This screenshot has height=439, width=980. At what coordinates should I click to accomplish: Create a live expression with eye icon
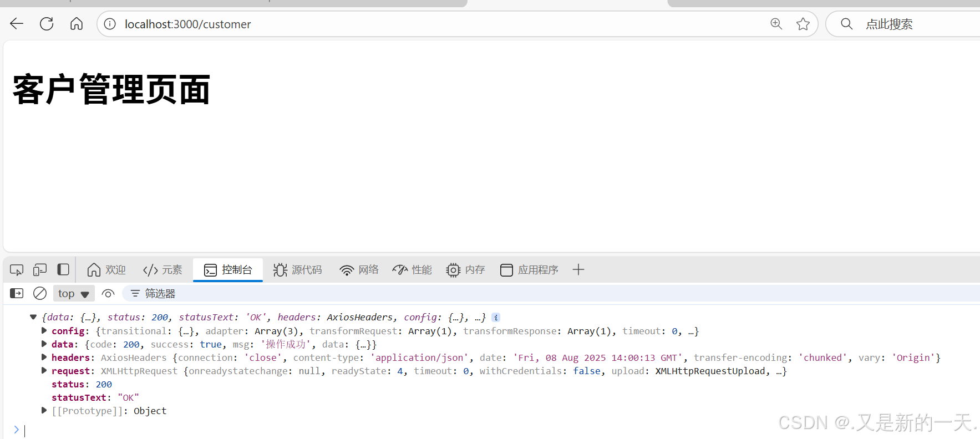pos(108,293)
